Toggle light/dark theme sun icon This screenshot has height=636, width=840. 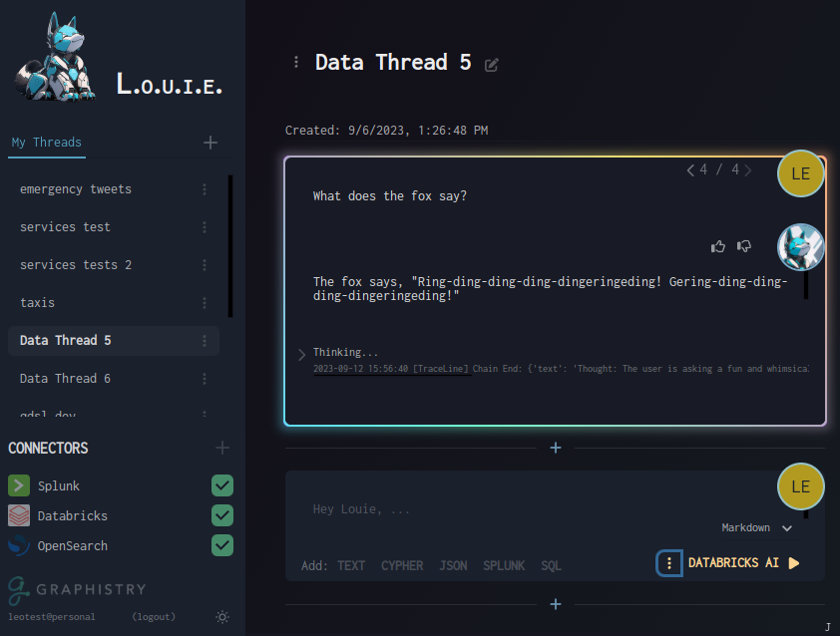point(222,617)
